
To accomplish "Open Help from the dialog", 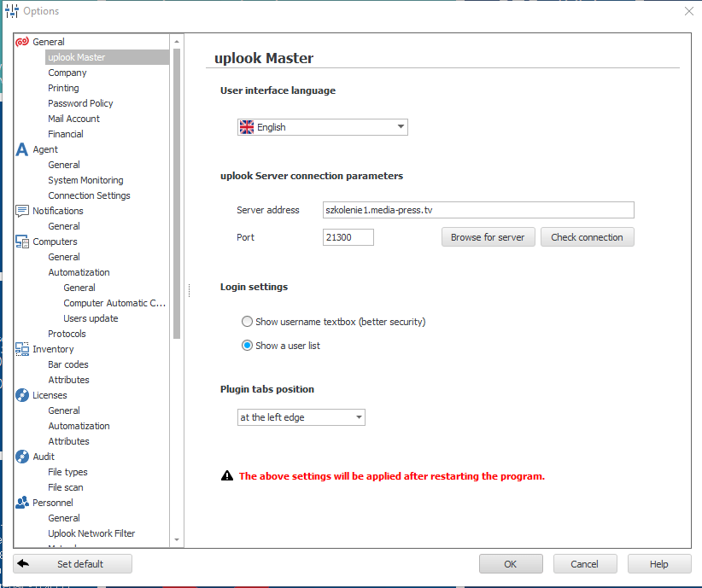I will click(x=659, y=564).
